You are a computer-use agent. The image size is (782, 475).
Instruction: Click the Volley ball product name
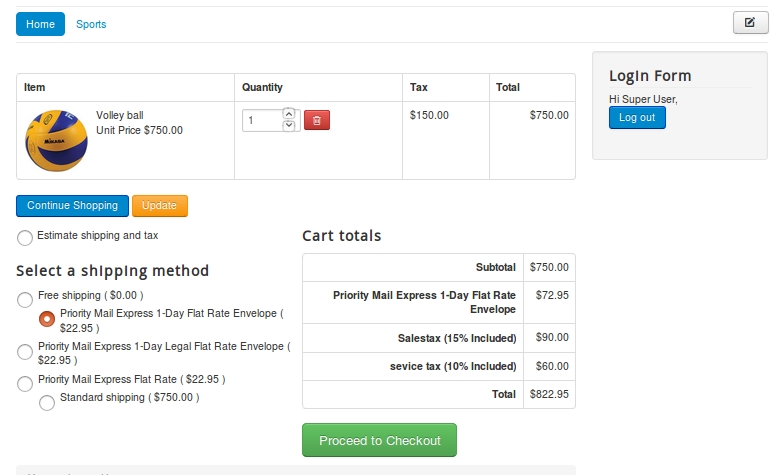click(120, 115)
